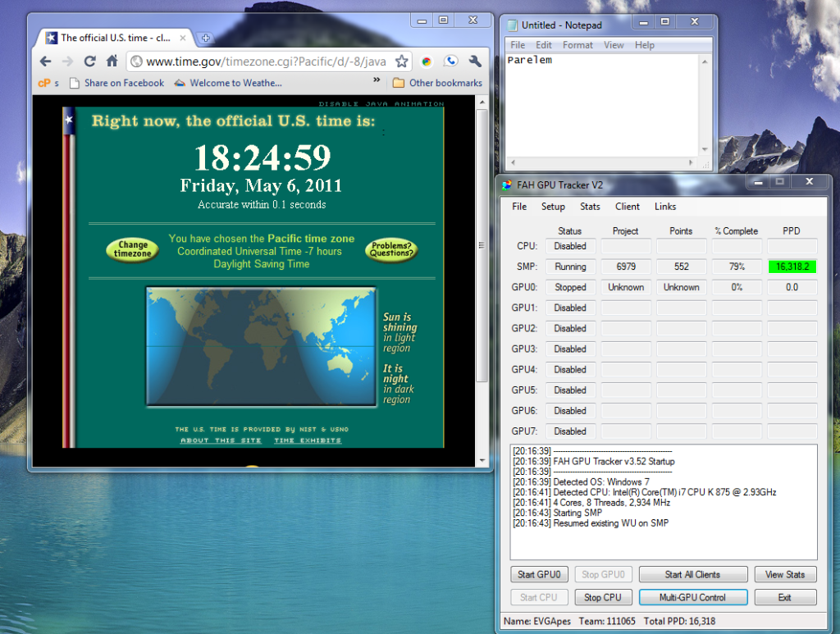Reload the time.gov page

(x=90, y=62)
